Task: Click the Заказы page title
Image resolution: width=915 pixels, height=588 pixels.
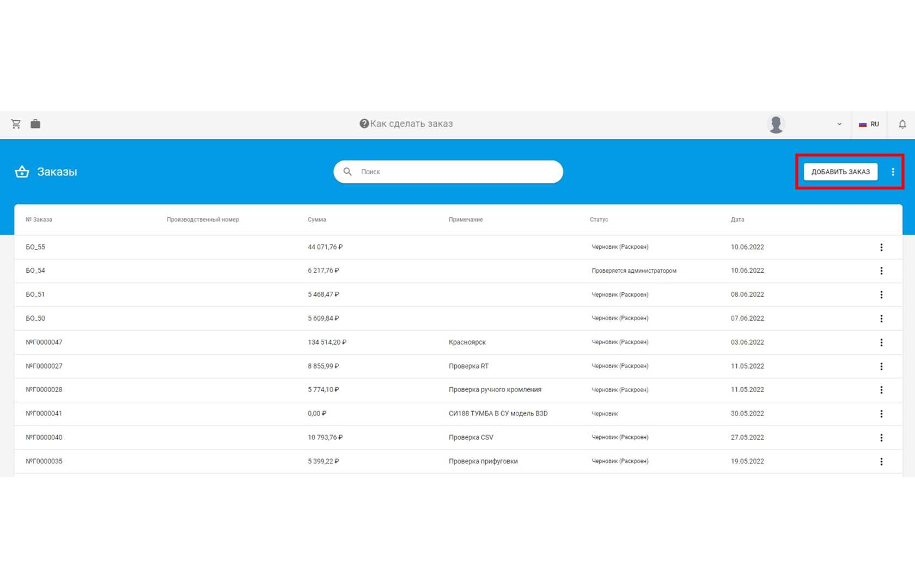Action: 57,172
